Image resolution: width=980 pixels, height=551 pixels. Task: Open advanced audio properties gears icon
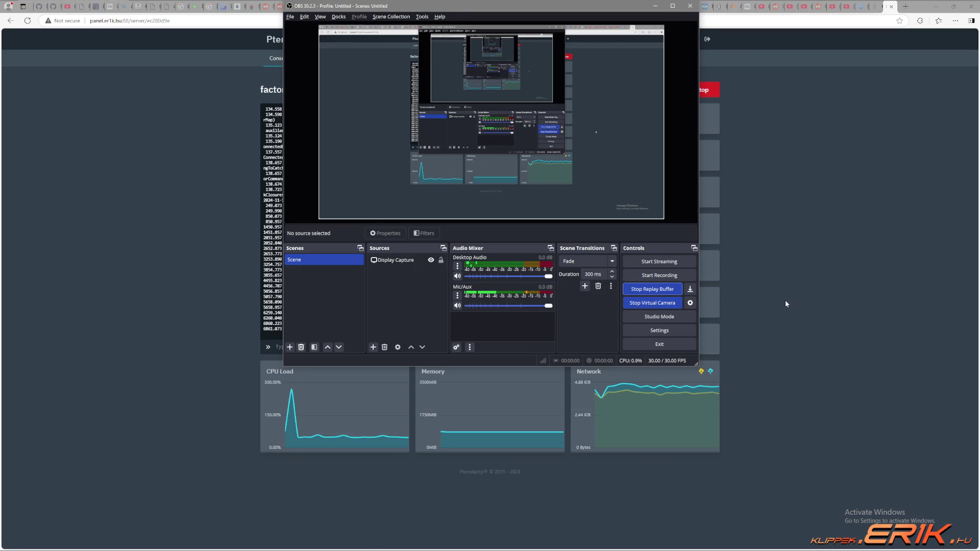pos(456,347)
